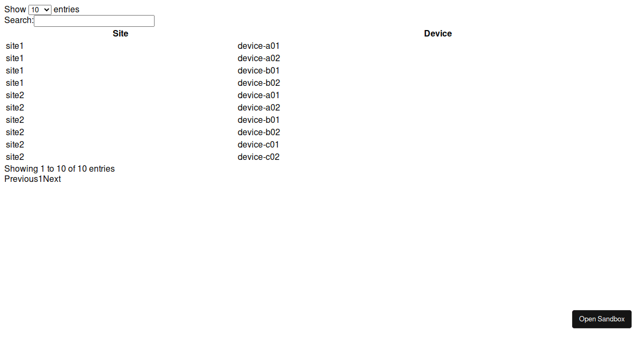
Task: Click the site1 cell beside device-b02
Action: point(15,83)
